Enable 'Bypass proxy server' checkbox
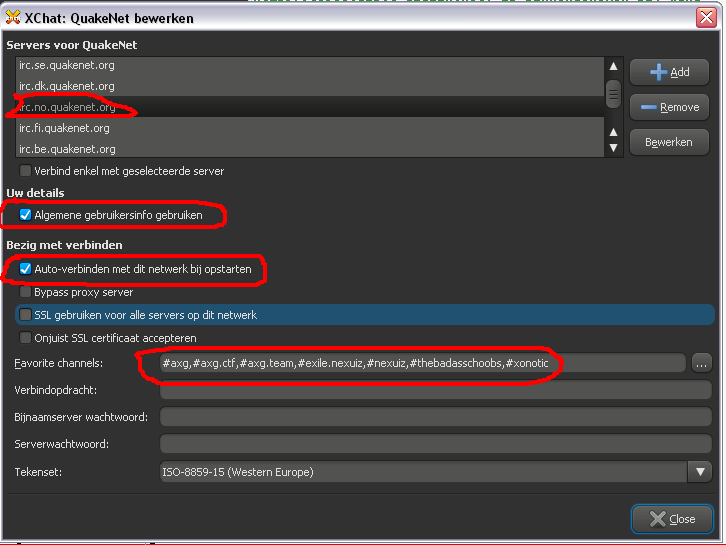The height and width of the screenshot is (545, 726). pos(25,292)
